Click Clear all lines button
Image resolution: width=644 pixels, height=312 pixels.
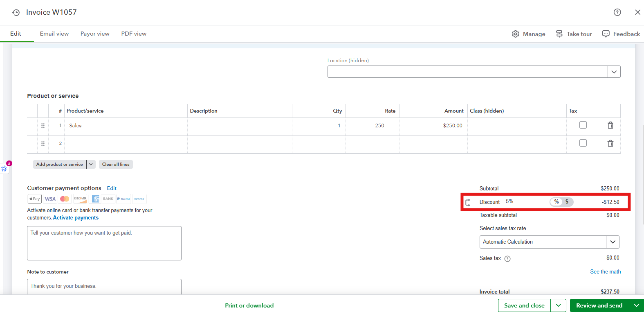(x=116, y=164)
